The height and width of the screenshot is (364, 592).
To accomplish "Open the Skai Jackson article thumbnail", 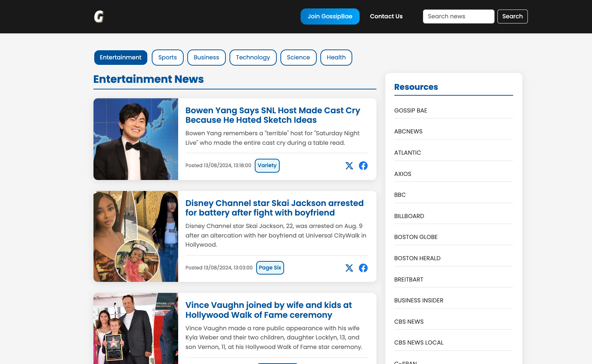I will tap(136, 236).
